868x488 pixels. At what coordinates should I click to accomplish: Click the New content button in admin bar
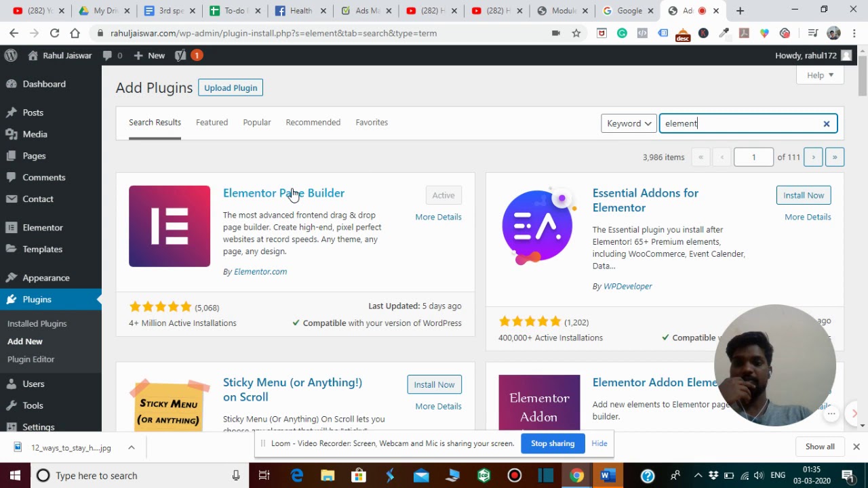(149, 56)
